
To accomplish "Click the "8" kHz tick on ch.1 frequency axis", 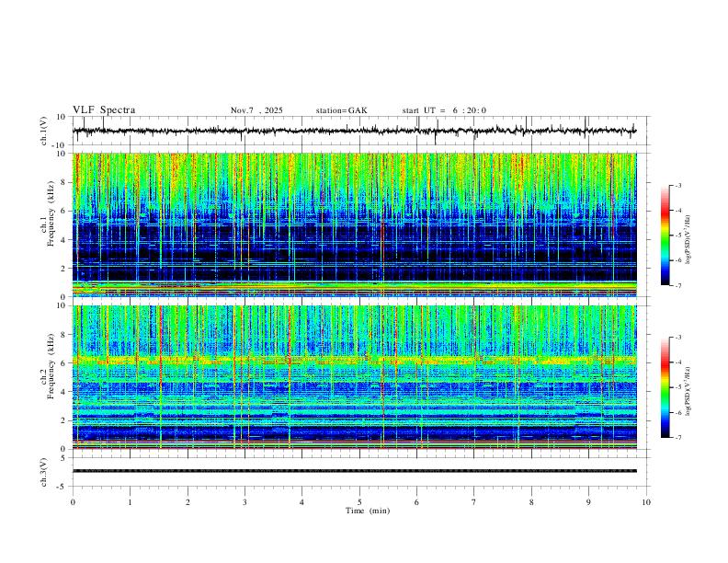I will tap(64, 182).
